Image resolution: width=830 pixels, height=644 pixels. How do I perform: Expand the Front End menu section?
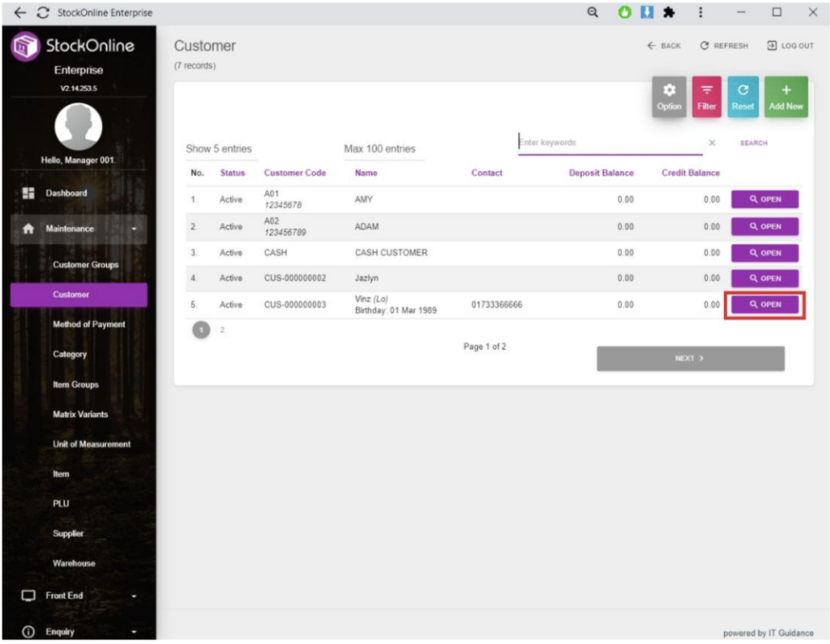[x=78, y=595]
